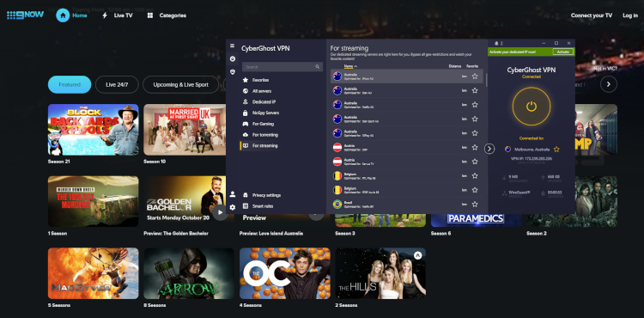
Task: Click the CyberGhost server search field
Action: click(x=283, y=66)
